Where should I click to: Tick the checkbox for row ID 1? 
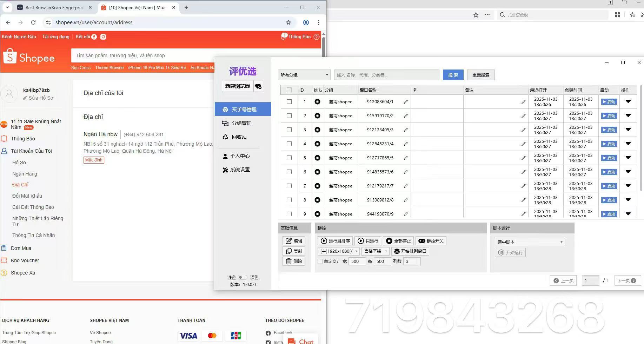(x=289, y=102)
